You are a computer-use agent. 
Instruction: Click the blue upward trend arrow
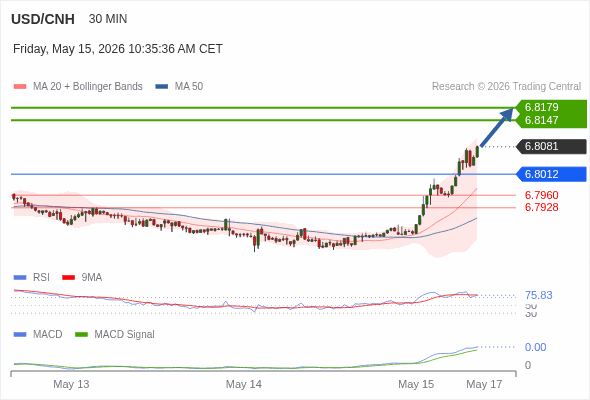(x=497, y=127)
